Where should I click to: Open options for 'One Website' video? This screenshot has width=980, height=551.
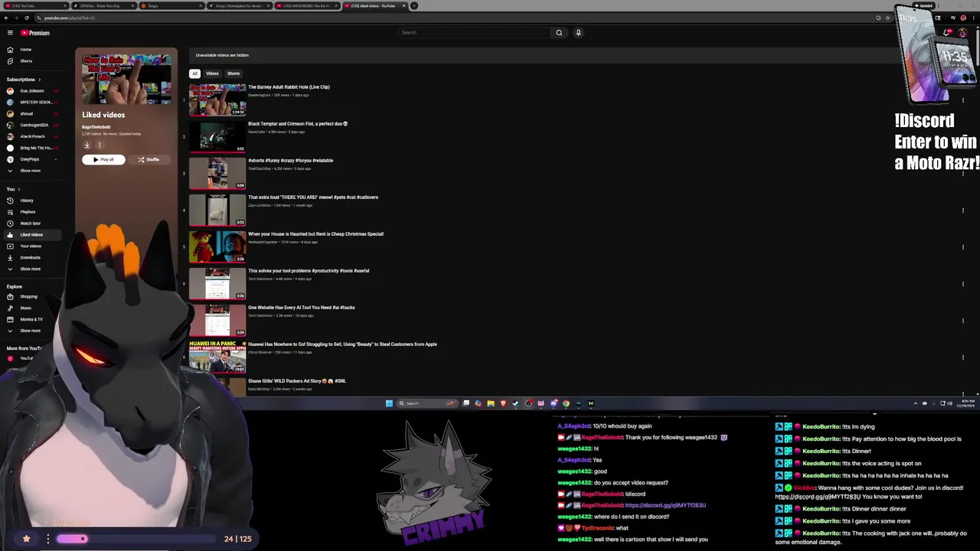pos(962,321)
